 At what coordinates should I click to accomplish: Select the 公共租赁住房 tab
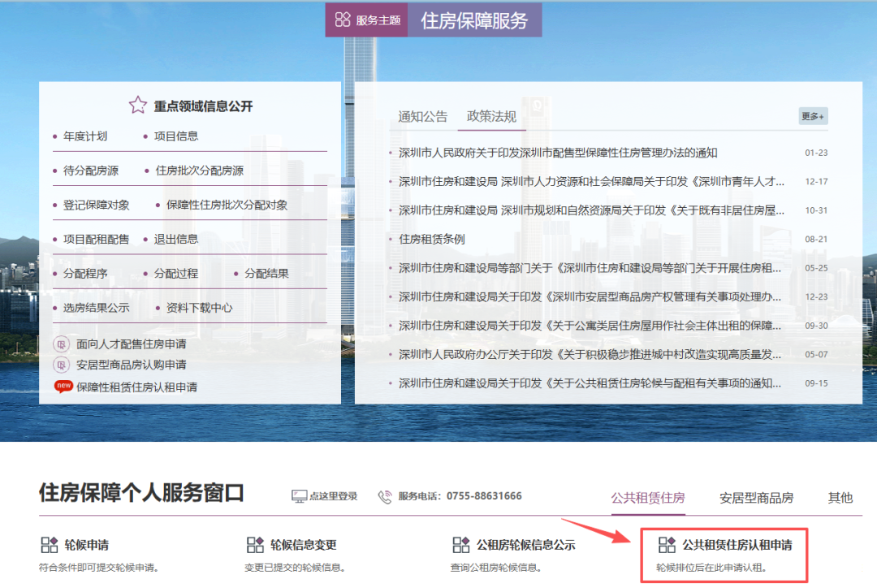[648, 497]
